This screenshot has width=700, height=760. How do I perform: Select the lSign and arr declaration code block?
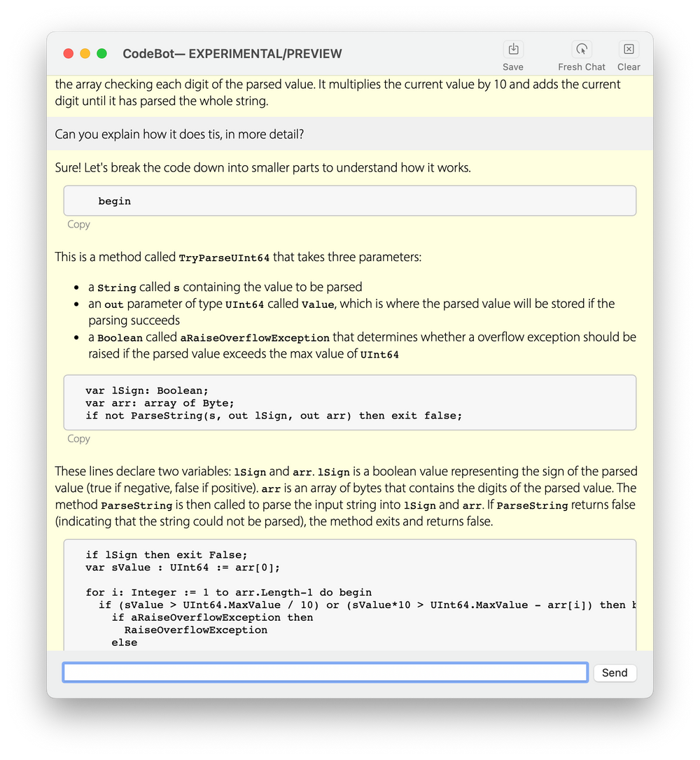tap(350, 402)
